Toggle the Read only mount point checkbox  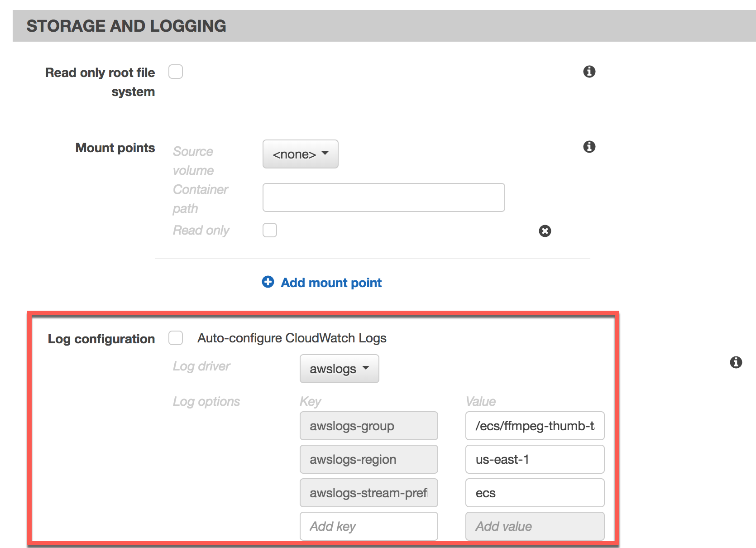click(x=269, y=230)
